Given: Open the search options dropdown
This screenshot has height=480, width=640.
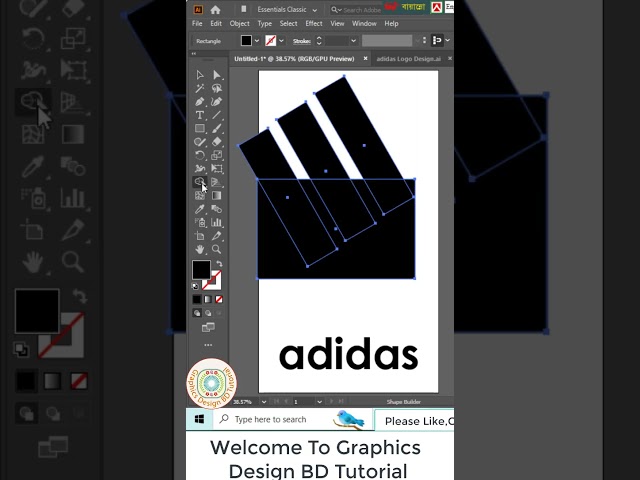Looking at the screenshot, I should tap(336, 10).
